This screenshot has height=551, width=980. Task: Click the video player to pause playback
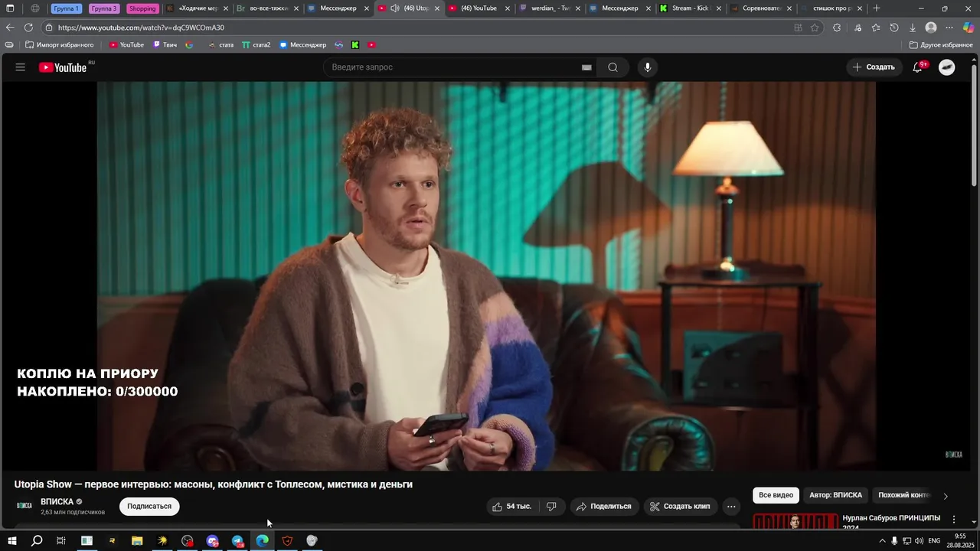(485, 275)
